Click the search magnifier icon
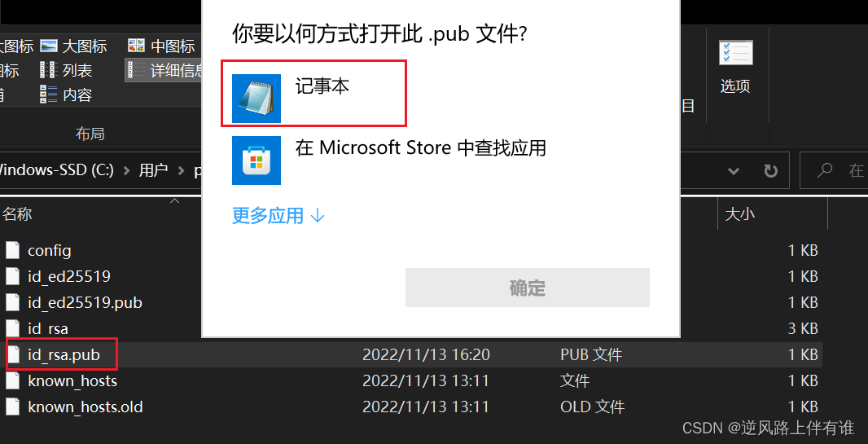This screenshot has height=444, width=868. click(x=825, y=170)
